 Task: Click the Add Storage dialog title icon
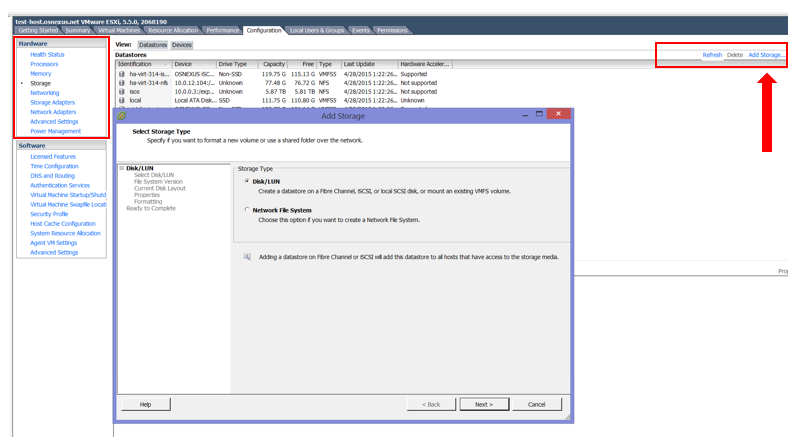pos(122,116)
